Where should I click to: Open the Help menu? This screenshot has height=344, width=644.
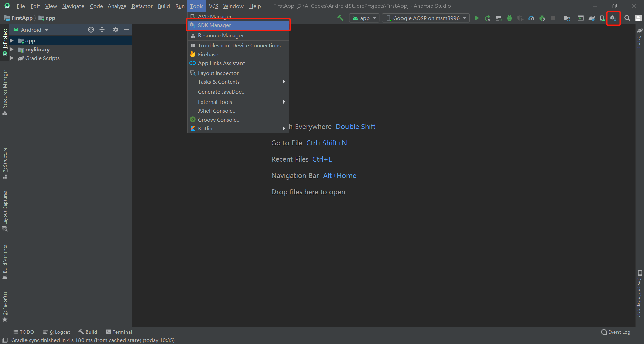click(x=255, y=6)
